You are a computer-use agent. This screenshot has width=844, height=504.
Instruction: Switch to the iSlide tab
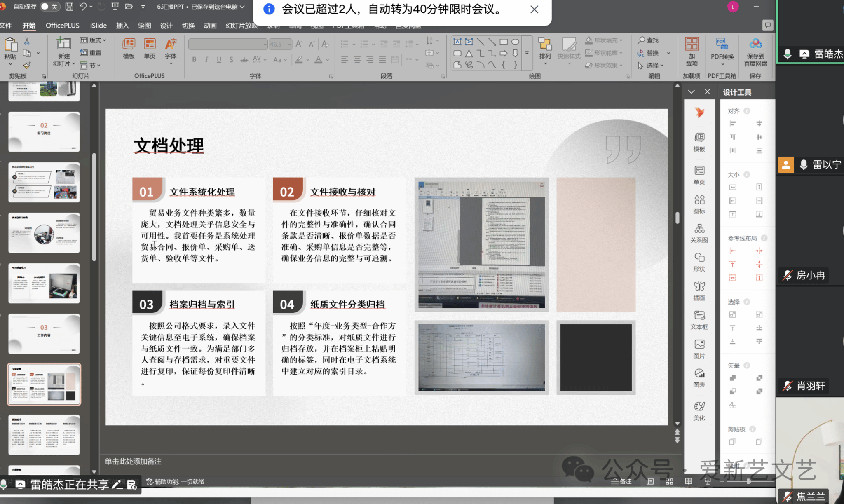tap(98, 26)
